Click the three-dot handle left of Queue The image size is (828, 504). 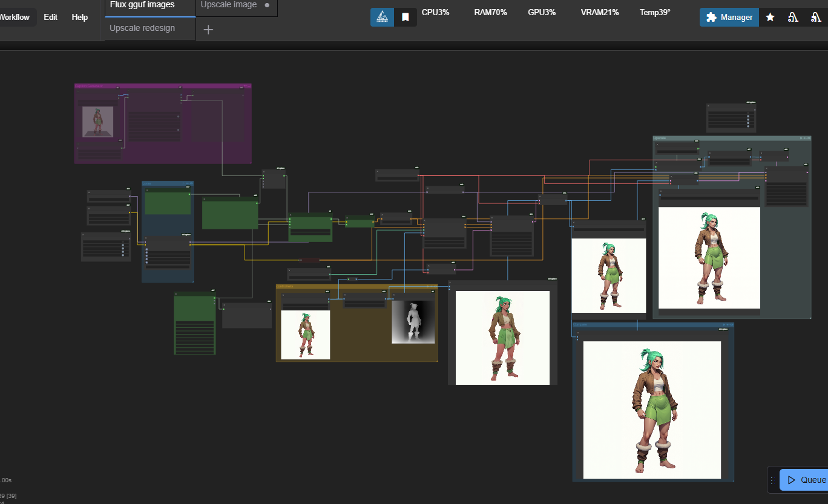772,480
